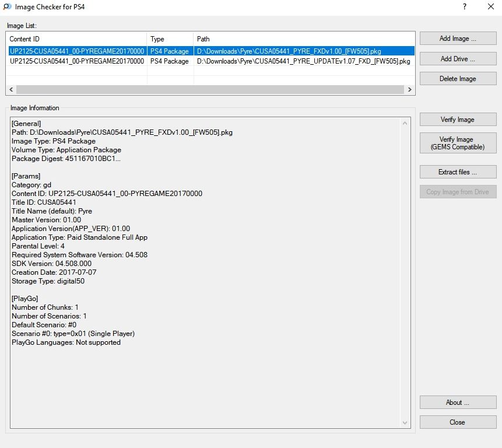Delete the selected image
This screenshot has width=502, height=448.
pos(458,78)
